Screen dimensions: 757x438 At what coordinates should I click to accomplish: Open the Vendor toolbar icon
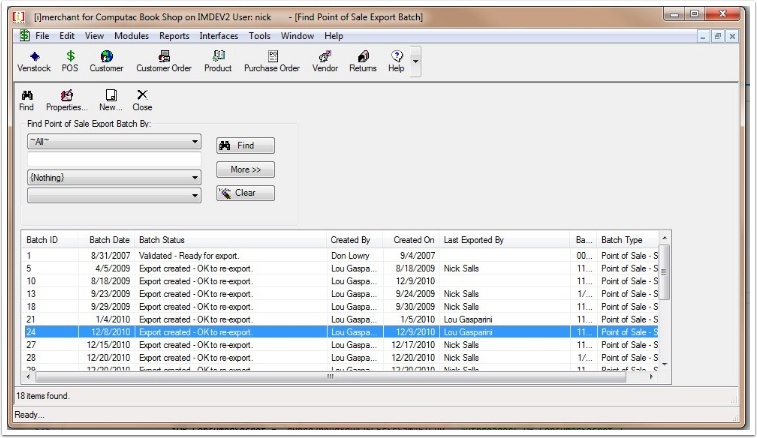[325, 61]
